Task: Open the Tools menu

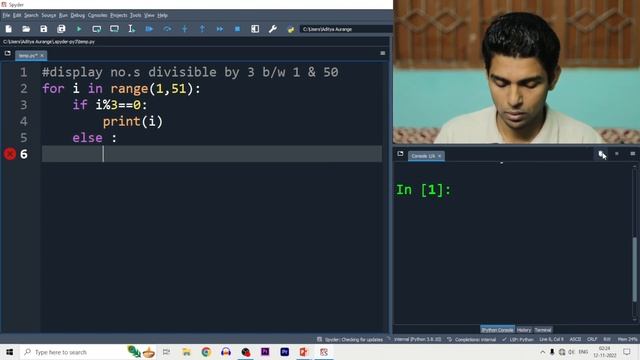Action: click(x=136, y=15)
